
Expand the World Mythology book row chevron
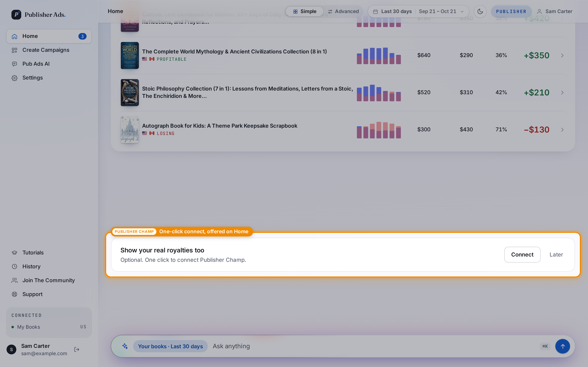(562, 55)
